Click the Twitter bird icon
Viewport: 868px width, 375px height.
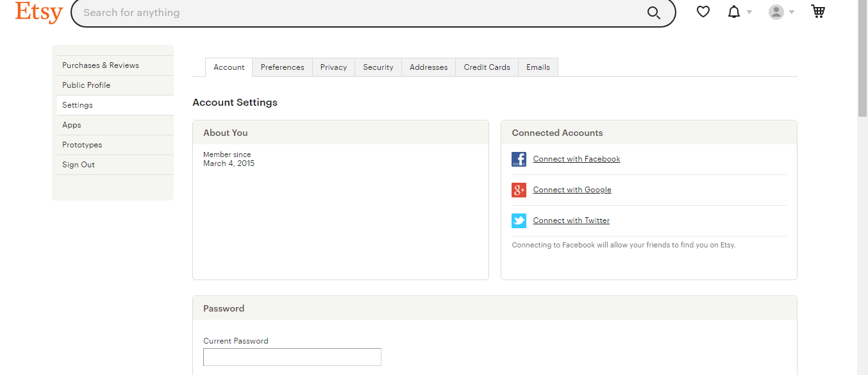[519, 221]
